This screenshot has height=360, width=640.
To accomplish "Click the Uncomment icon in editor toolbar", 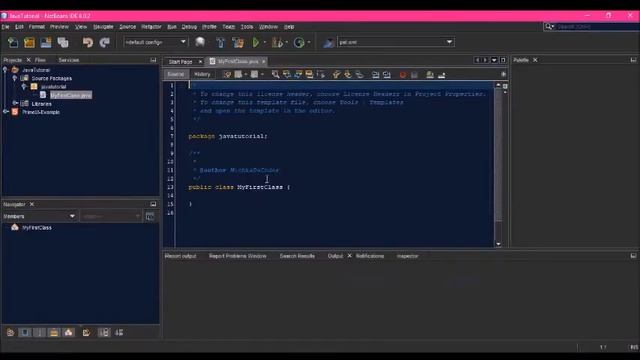I will (x=442, y=75).
